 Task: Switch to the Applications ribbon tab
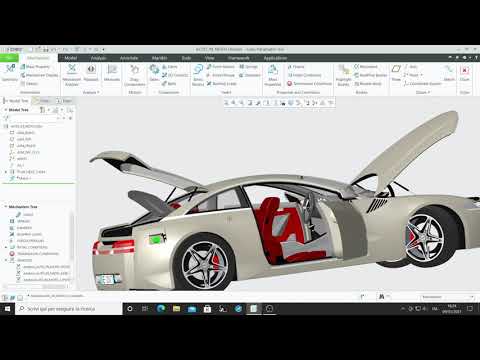click(x=275, y=58)
